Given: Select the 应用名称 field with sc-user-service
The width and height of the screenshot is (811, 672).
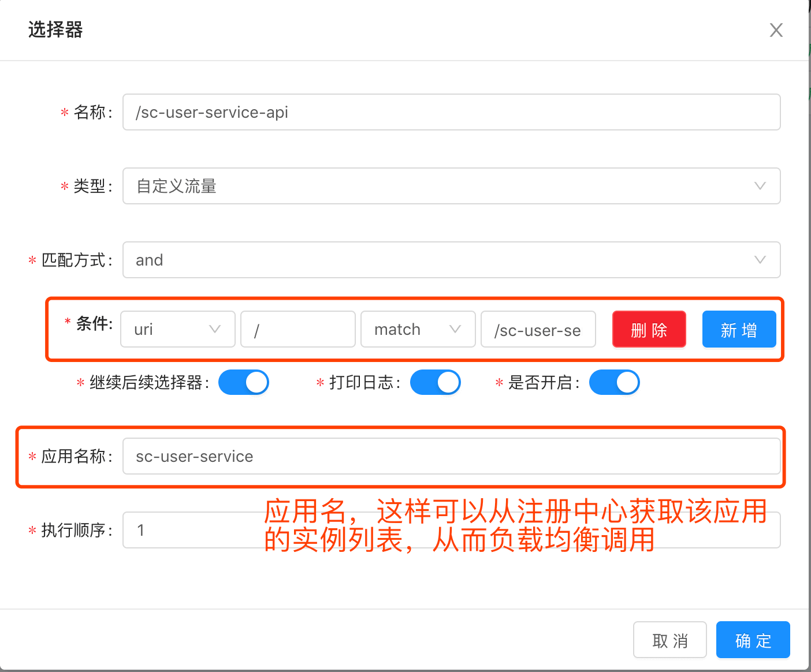Looking at the screenshot, I should pyautogui.click(x=451, y=456).
